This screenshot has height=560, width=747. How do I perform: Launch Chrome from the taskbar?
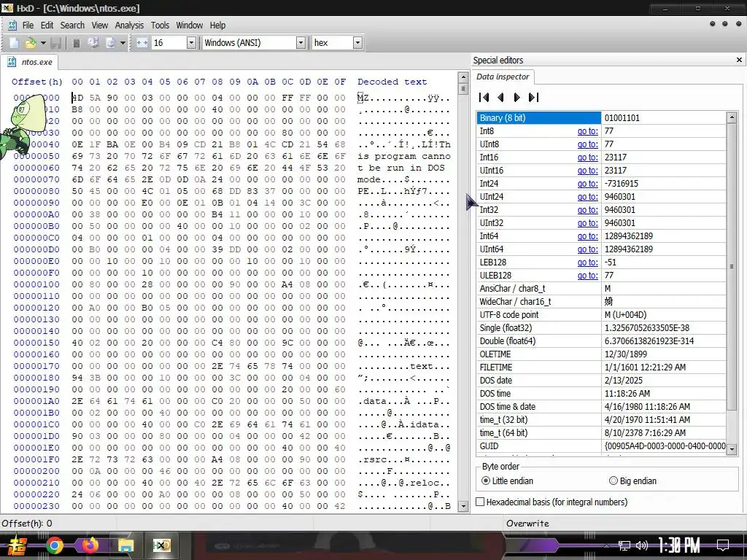[54, 545]
